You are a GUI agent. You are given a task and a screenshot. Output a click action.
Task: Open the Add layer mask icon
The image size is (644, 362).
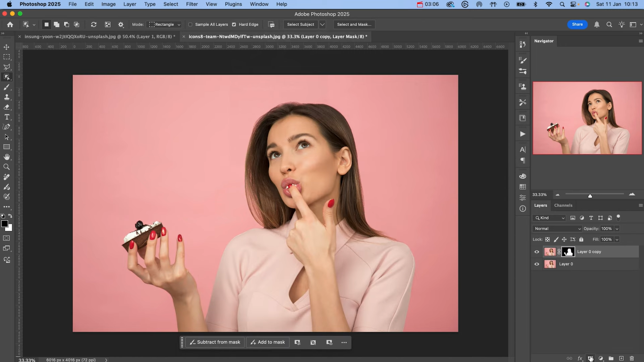591,358
